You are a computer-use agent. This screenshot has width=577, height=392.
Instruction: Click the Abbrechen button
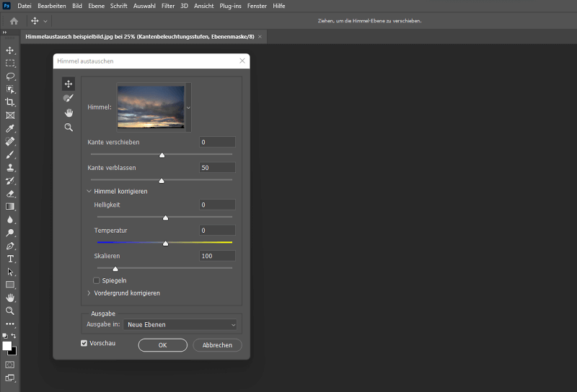tap(217, 345)
